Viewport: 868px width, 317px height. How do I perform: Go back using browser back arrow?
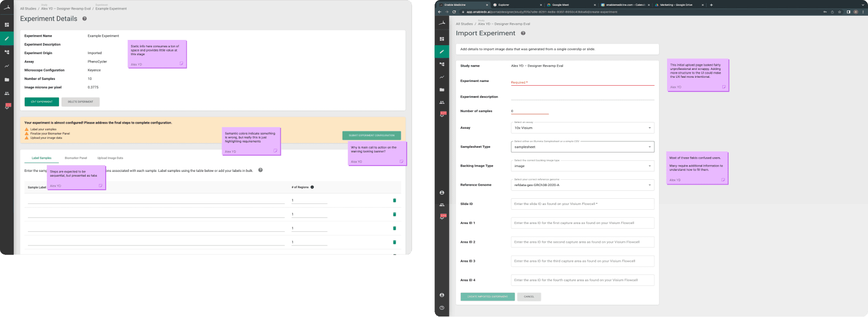point(440,12)
